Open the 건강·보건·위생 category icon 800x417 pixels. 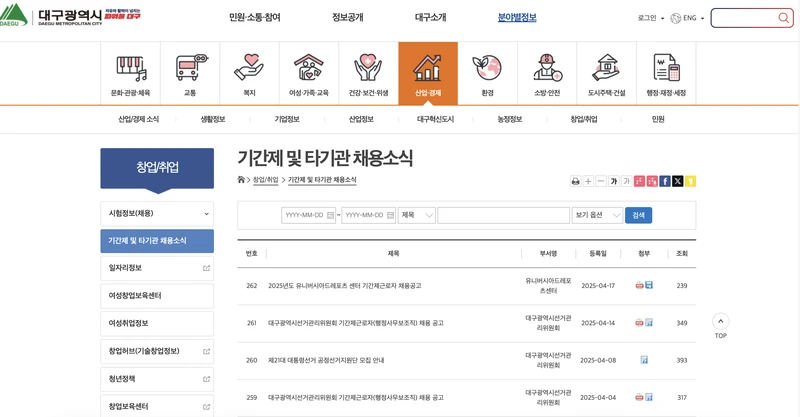368,73
